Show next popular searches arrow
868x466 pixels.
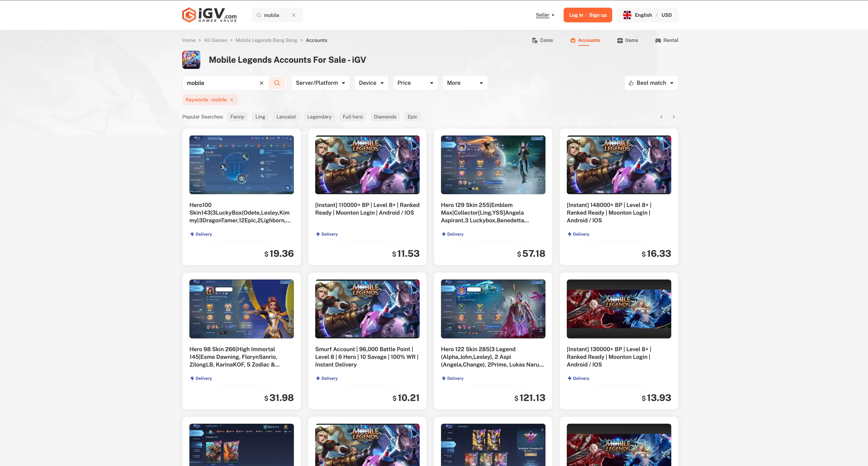click(x=674, y=117)
